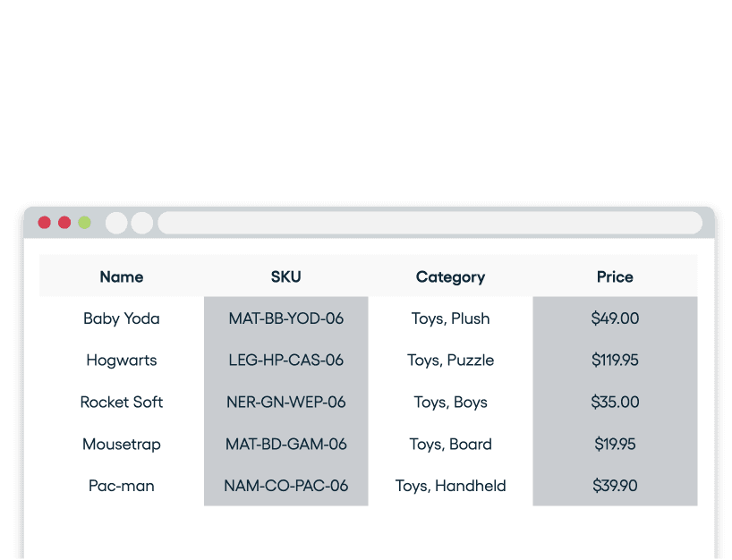Sort by the Price column header
The width and height of the screenshot is (732, 560).
(615, 277)
